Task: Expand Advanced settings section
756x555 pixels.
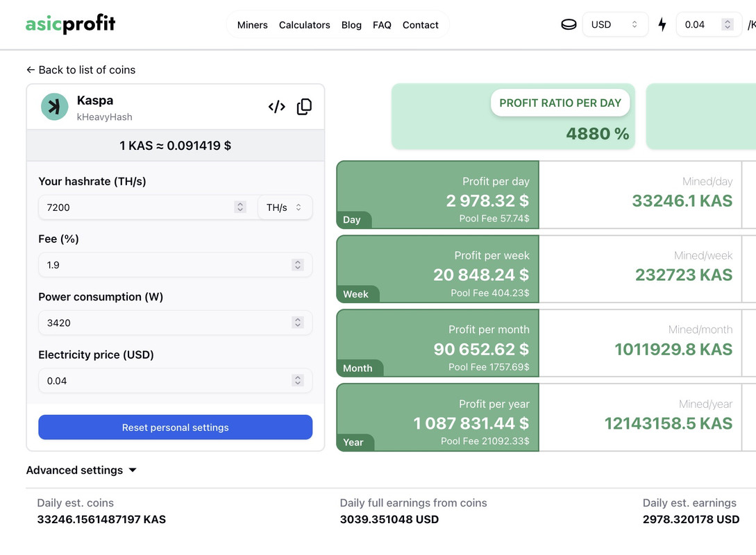Action: (x=81, y=470)
